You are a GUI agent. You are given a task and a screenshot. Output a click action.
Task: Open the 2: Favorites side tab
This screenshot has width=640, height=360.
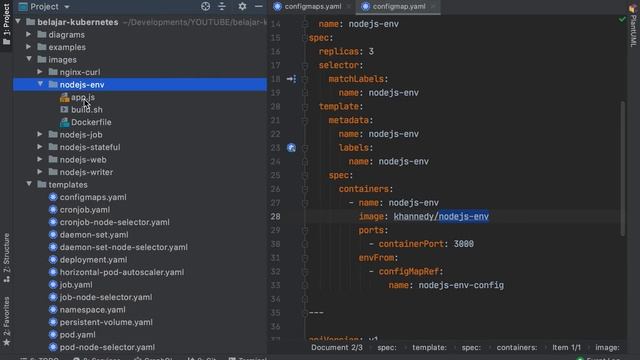pos(7,322)
